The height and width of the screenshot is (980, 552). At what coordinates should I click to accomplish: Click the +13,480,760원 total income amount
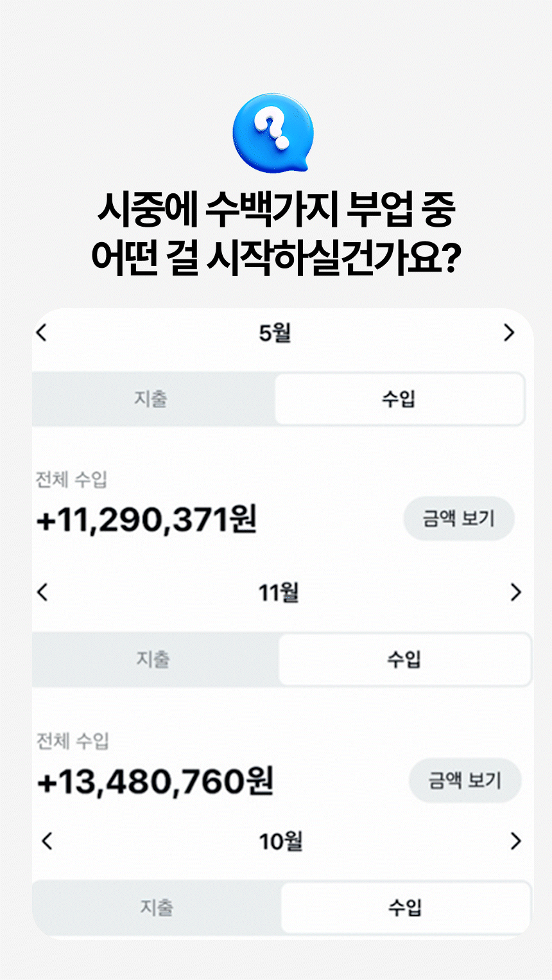[155, 781]
